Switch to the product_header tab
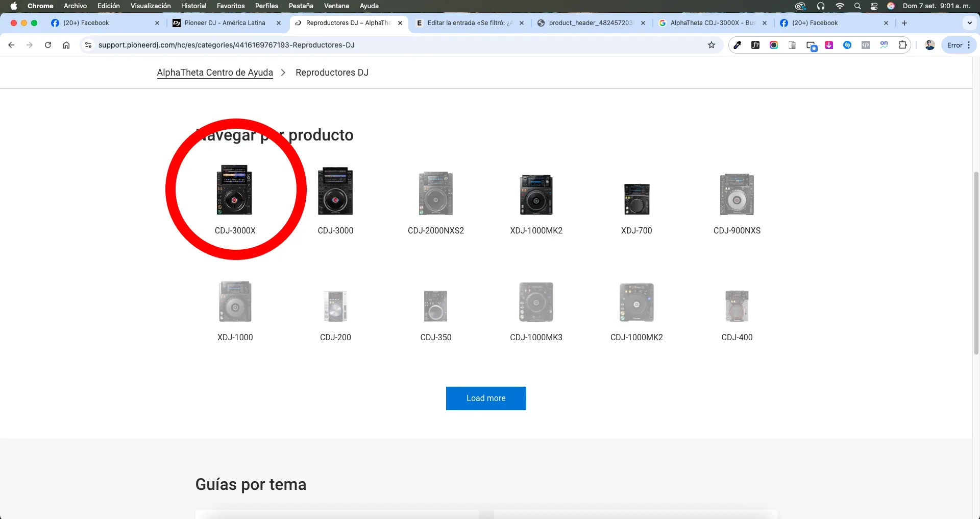Viewport: 980px width, 519px height. [x=591, y=23]
